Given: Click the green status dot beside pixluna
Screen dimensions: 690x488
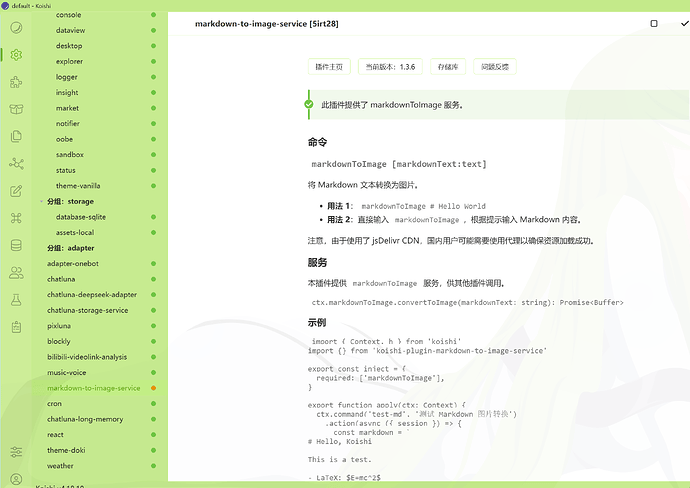Looking at the screenshot, I should point(154,326).
